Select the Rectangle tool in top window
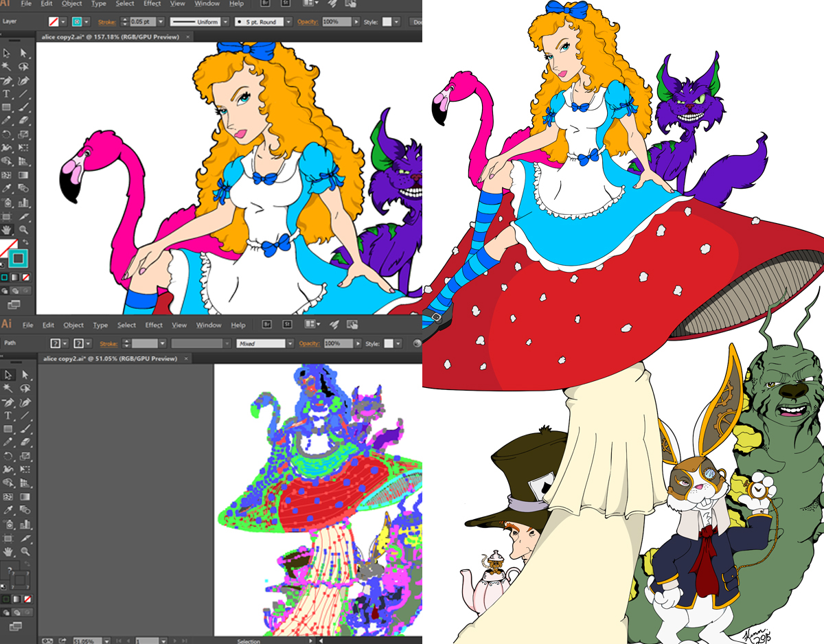The width and height of the screenshot is (824, 644). coord(6,107)
